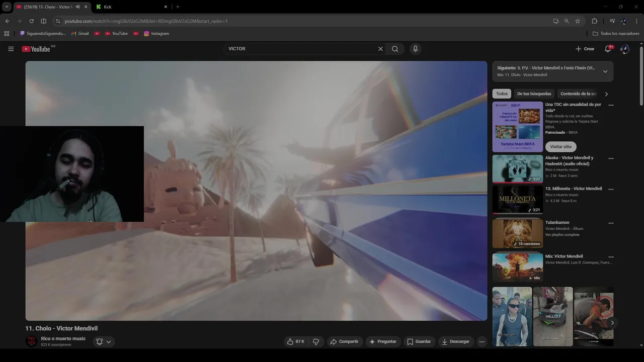
Task: Open zoom indicator in address bar
Action: (x=567, y=21)
